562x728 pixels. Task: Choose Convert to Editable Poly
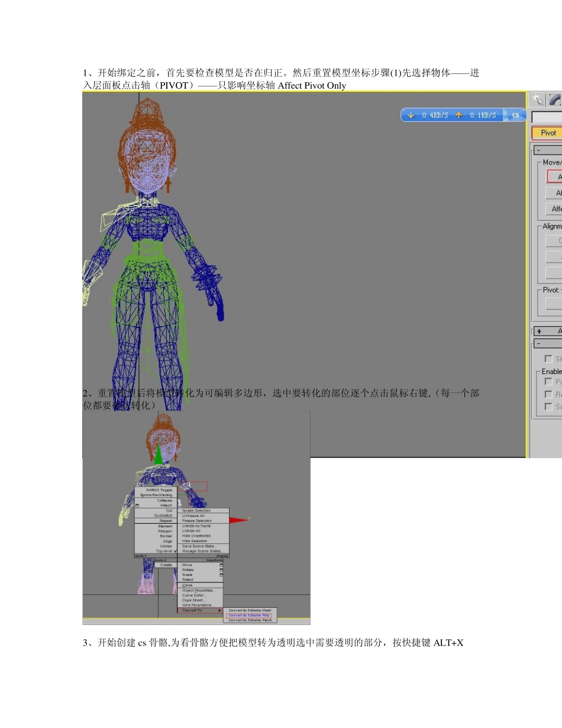(x=250, y=616)
